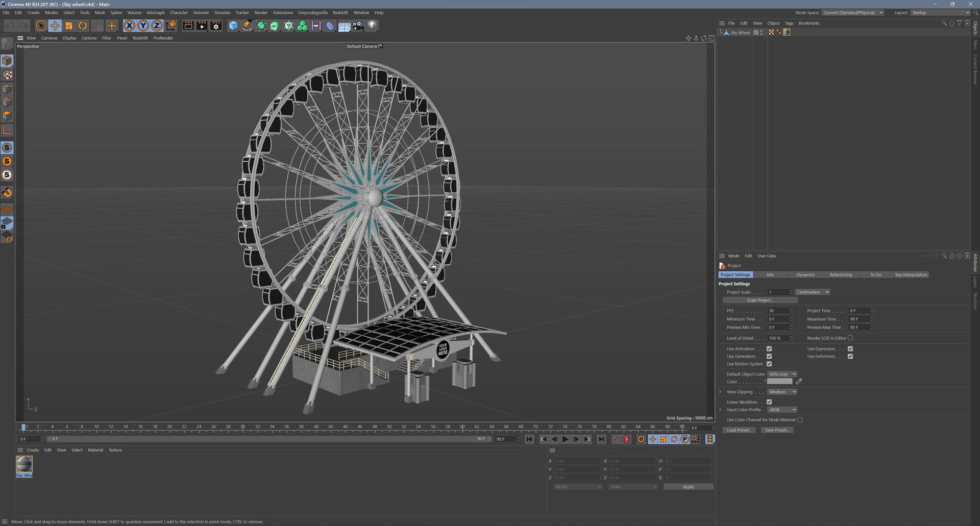Switch to Dynamics tab

[x=805, y=275]
